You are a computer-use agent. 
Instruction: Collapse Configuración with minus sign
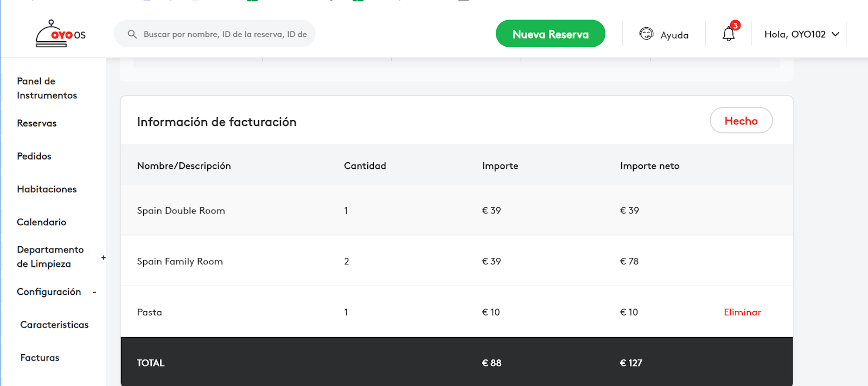pos(94,292)
